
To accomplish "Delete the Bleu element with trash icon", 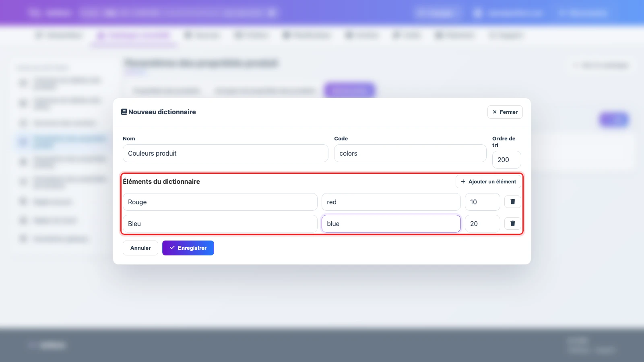I will click(512, 224).
